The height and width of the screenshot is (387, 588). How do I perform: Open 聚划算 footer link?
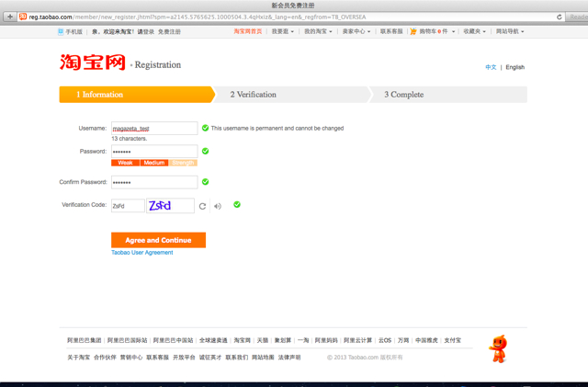pyautogui.click(x=283, y=340)
